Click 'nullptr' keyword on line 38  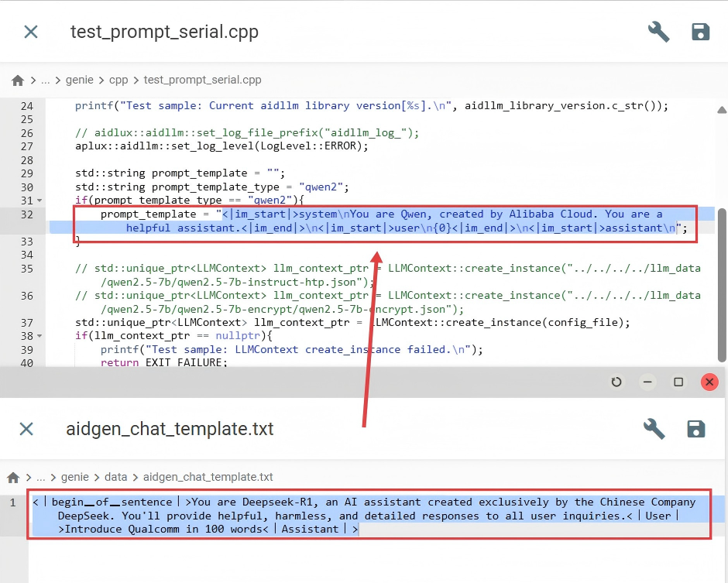pyautogui.click(x=238, y=335)
